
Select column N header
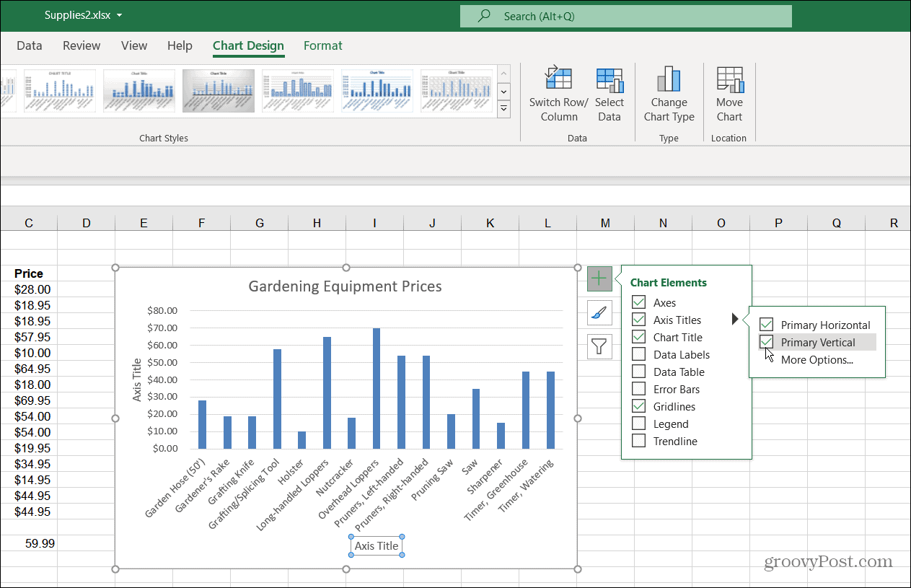pyautogui.click(x=663, y=223)
